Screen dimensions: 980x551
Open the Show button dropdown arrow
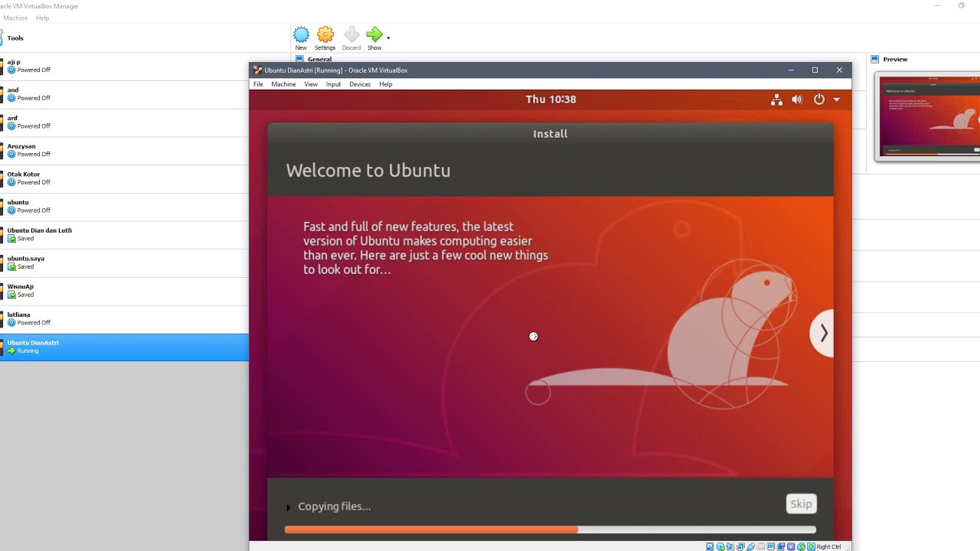point(388,37)
